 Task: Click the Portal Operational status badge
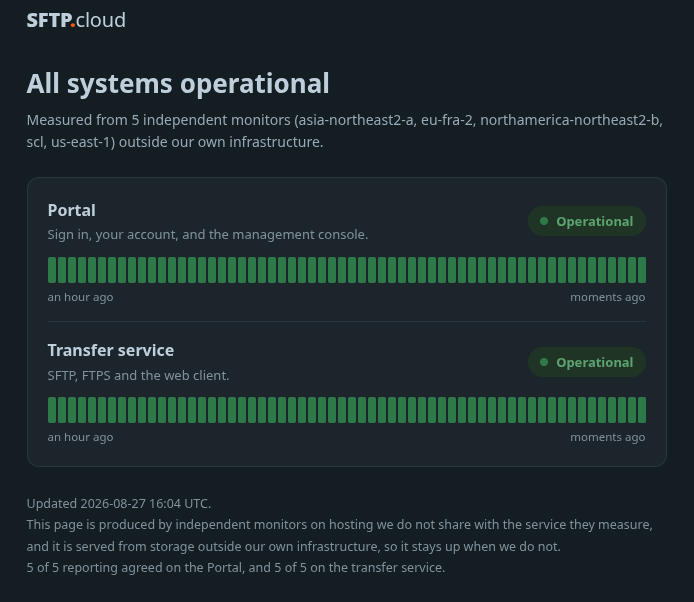[587, 221]
